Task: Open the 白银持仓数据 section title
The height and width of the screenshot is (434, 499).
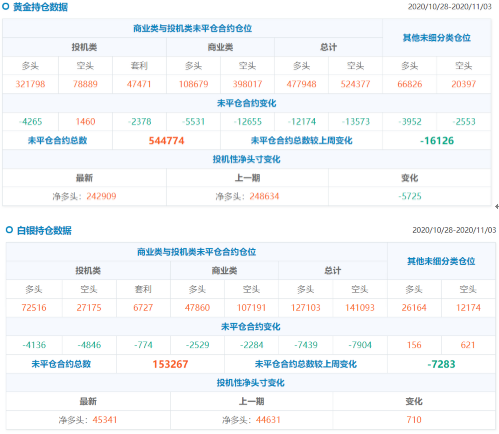Action: tap(44, 230)
